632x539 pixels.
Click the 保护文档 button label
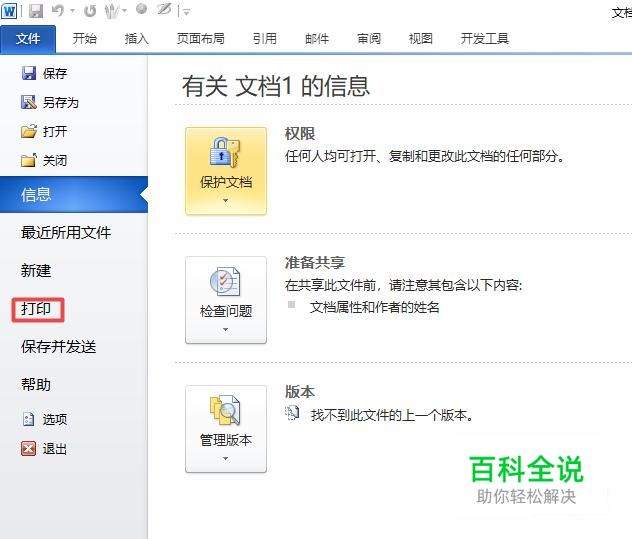point(226,182)
